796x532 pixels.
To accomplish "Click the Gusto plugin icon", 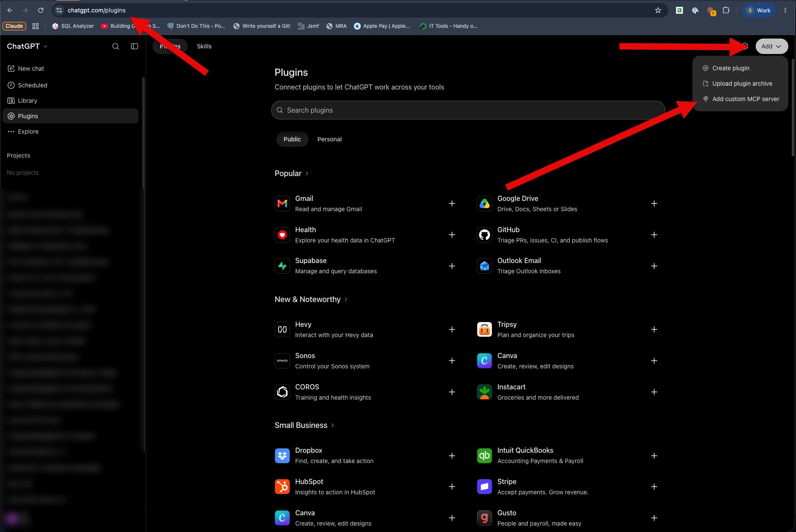I will pos(485,518).
